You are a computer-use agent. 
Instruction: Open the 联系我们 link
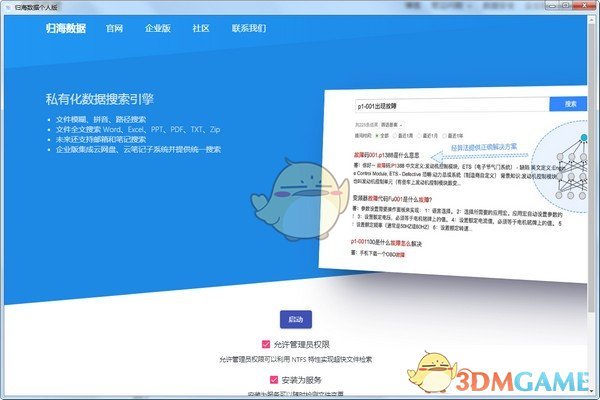[x=249, y=28]
